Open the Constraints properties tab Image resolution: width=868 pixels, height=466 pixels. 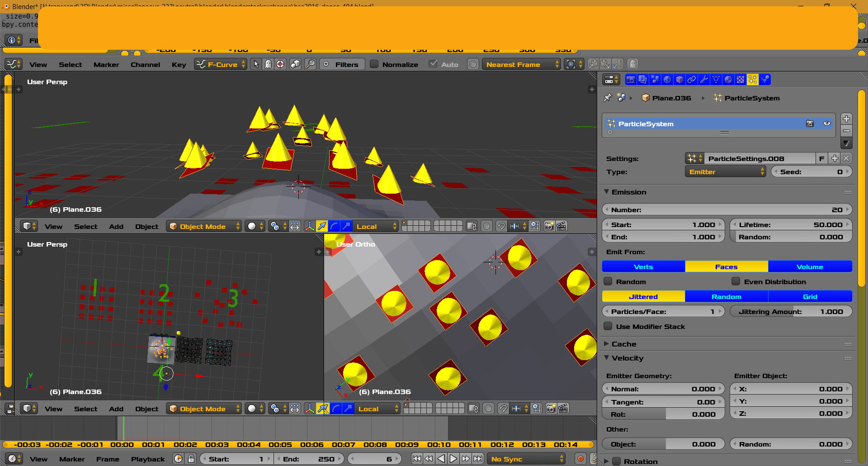point(692,80)
